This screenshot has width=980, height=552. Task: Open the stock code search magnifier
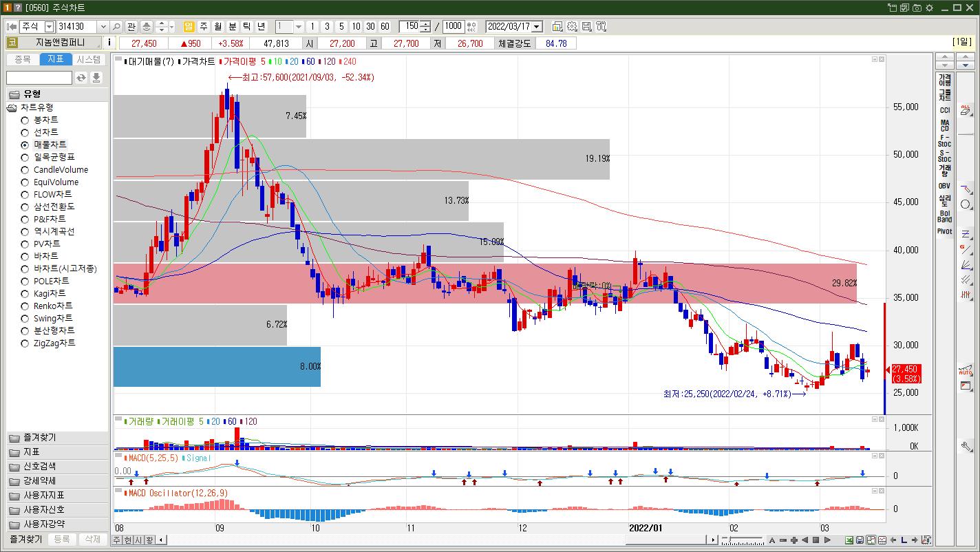coord(116,27)
